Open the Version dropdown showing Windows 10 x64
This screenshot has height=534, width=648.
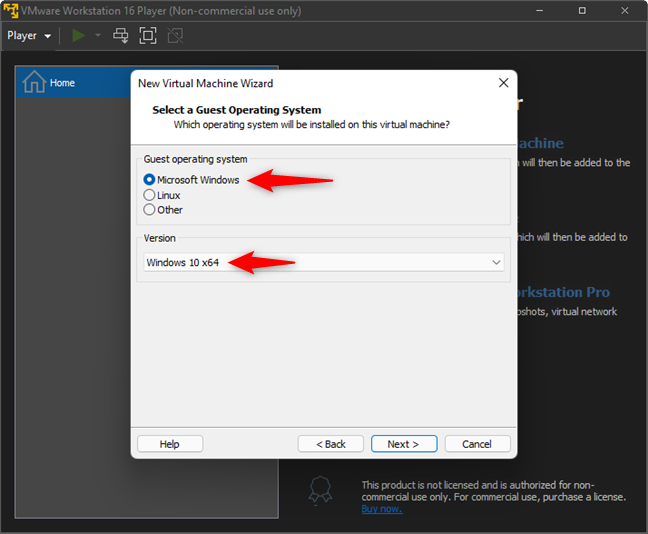324,262
